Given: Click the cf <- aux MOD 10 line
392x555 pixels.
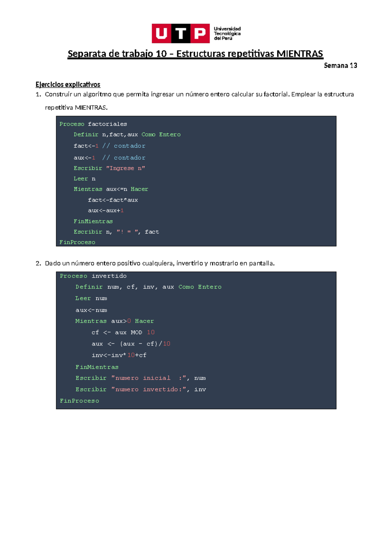Looking at the screenshot, I should pos(123,332).
